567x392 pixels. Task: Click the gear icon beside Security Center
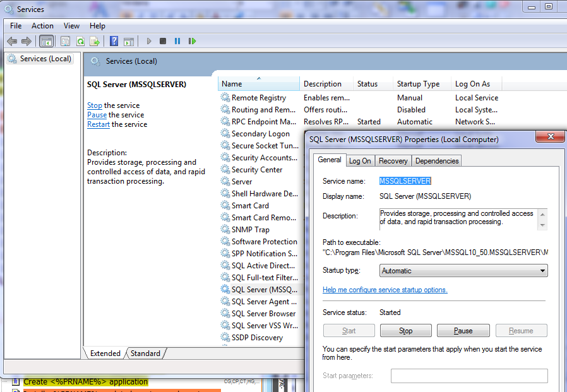point(225,169)
